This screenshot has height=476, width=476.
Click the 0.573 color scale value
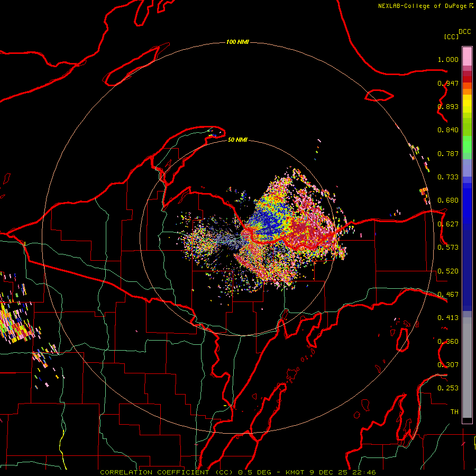tap(448, 248)
